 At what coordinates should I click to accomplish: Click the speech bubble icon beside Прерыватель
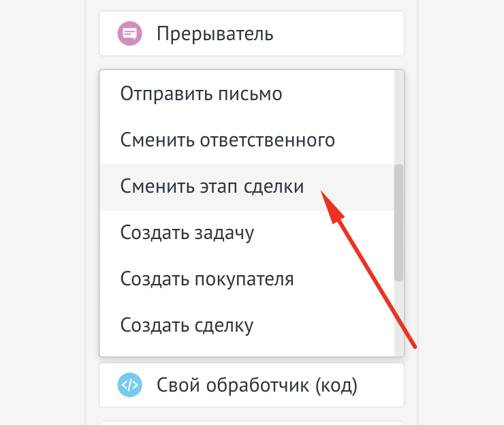tap(129, 33)
